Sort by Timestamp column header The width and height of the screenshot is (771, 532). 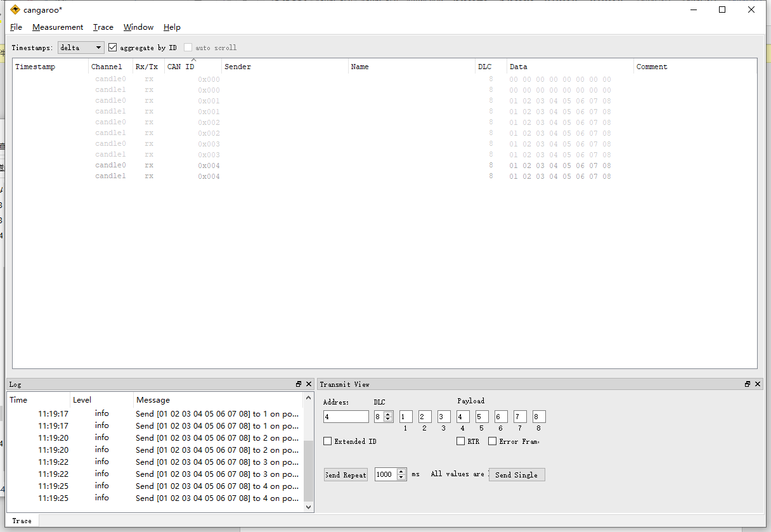[51, 67]
